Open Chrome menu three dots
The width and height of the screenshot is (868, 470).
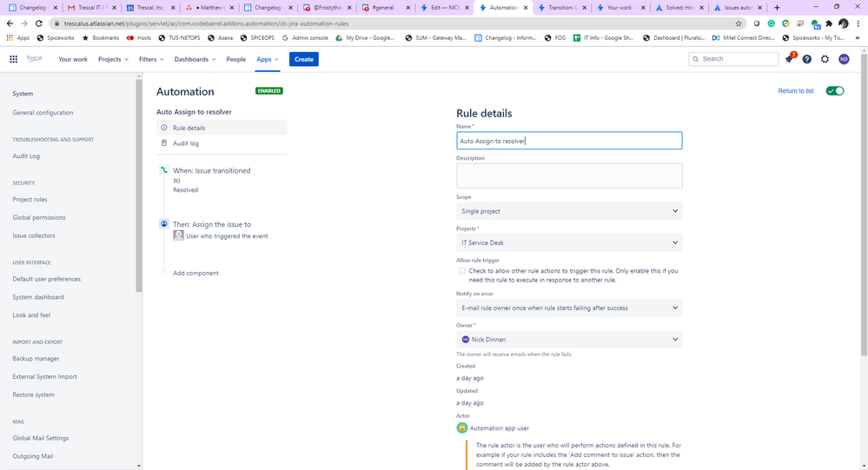tap(858, 23)
